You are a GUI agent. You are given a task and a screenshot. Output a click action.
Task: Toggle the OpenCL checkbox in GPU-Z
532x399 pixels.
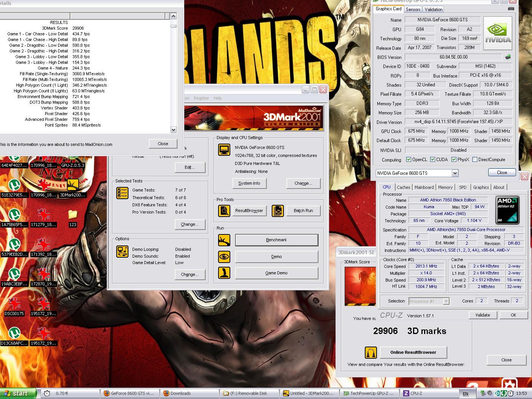pos(408,160)
